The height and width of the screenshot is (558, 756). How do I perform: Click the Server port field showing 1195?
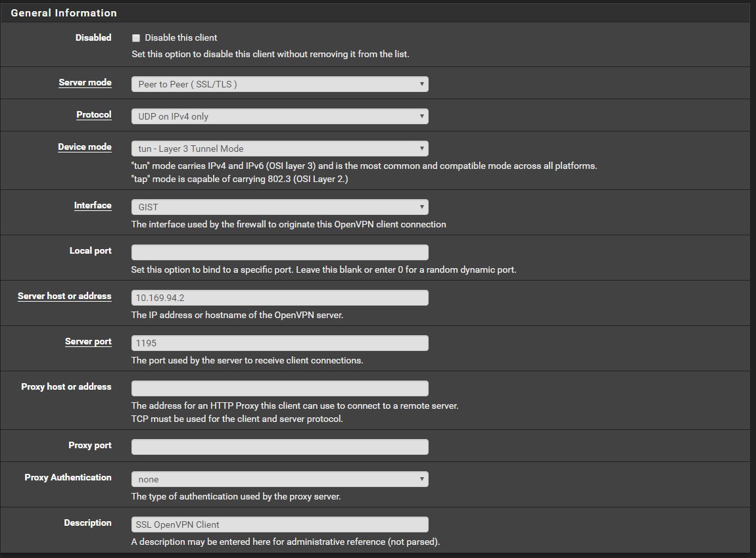(x=279, y=343)
